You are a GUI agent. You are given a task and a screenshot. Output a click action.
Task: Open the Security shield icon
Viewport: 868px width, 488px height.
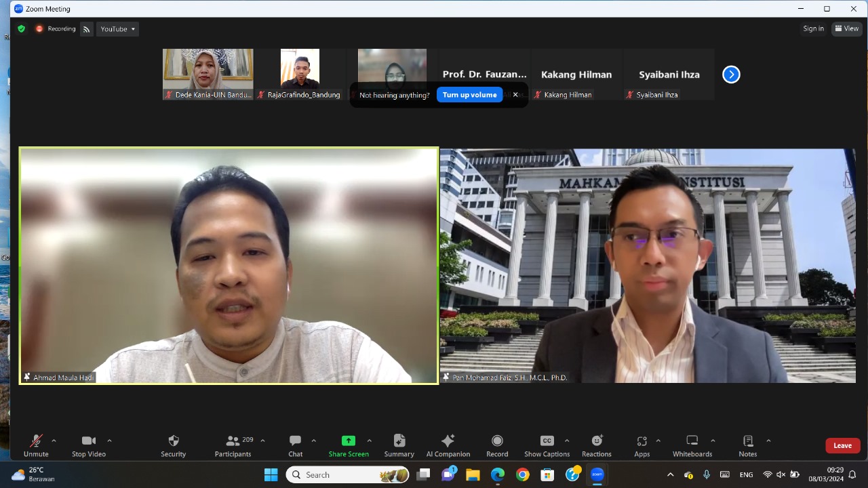[x=174, y=441]
